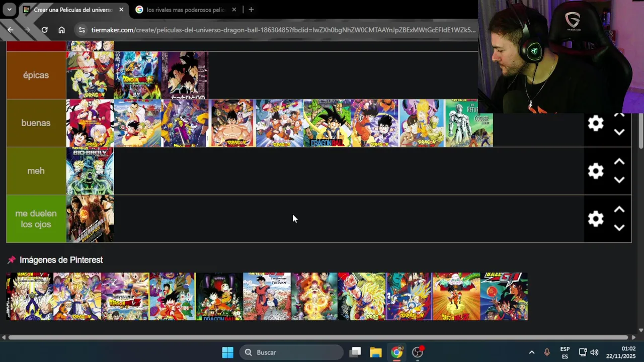Switch the ESP keyboard language

pyautogui.click(x=565, y=352)
